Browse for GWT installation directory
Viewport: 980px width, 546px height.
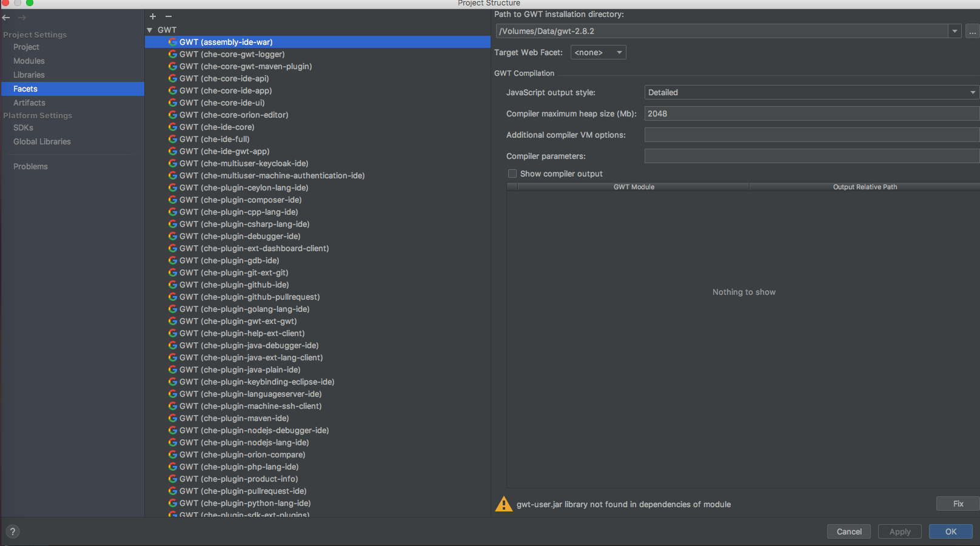pyautogui.click(x=972, y=31)
